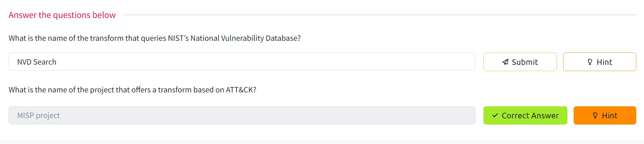Click the 'NVD Search' text in the field

(37, 62)
